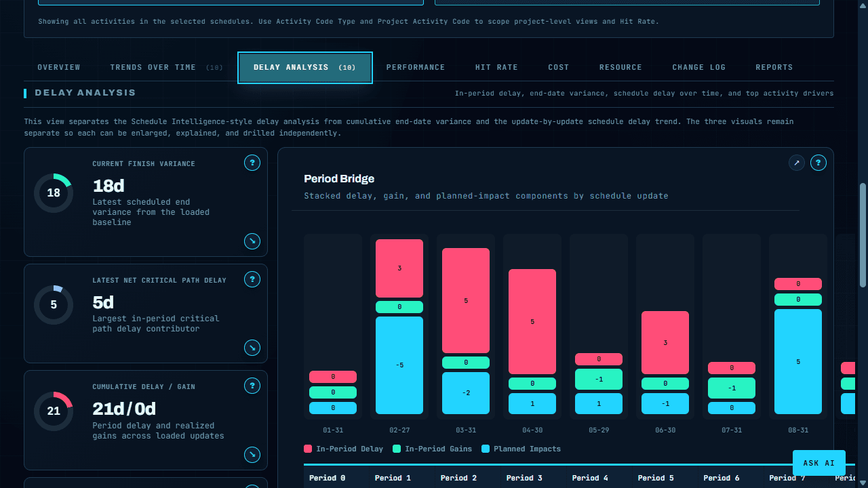Select the Delay Analysis tab
868x488 pixels.
304,67
